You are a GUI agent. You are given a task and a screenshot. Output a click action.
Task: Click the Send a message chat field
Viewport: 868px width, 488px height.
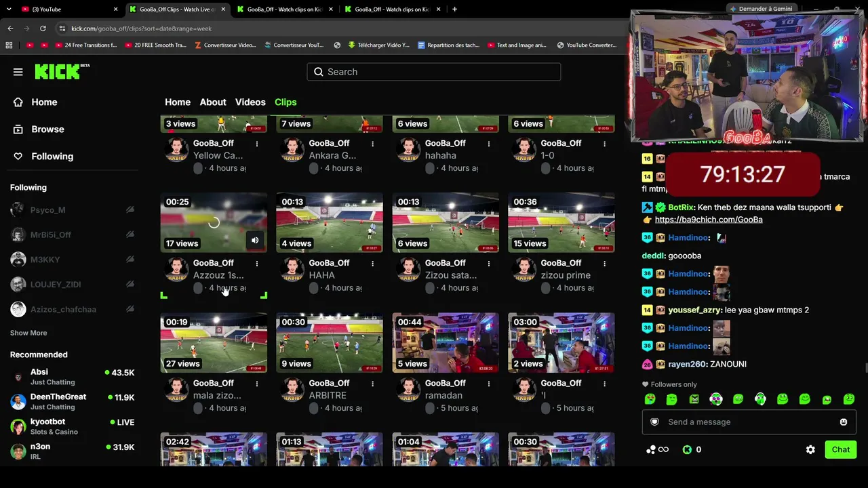[x=749, y=422]
